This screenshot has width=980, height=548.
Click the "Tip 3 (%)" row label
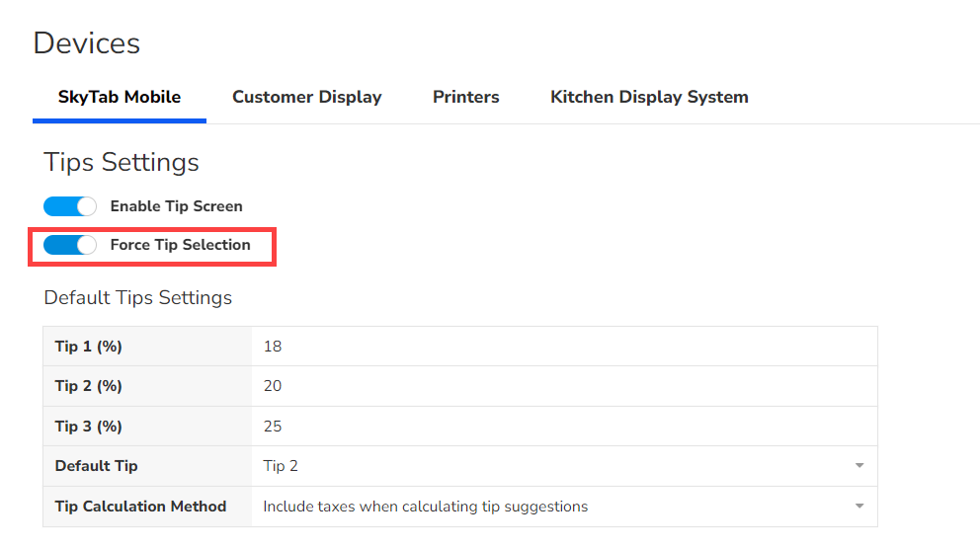[88, 427]
